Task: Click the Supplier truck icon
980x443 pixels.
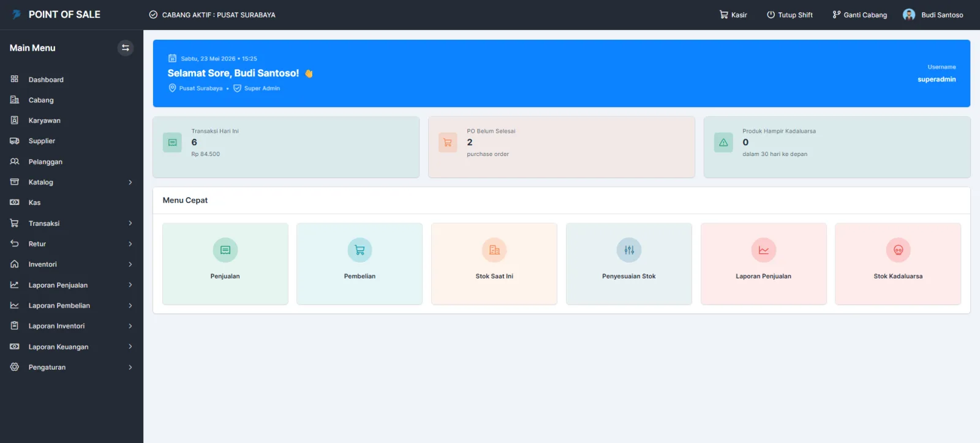Action: [15, 141]
